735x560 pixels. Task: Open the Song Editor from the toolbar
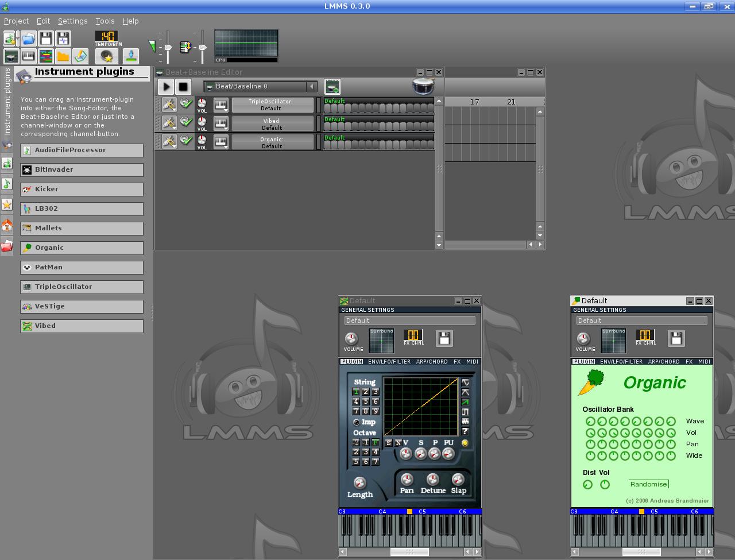click(x=47, y=56)
